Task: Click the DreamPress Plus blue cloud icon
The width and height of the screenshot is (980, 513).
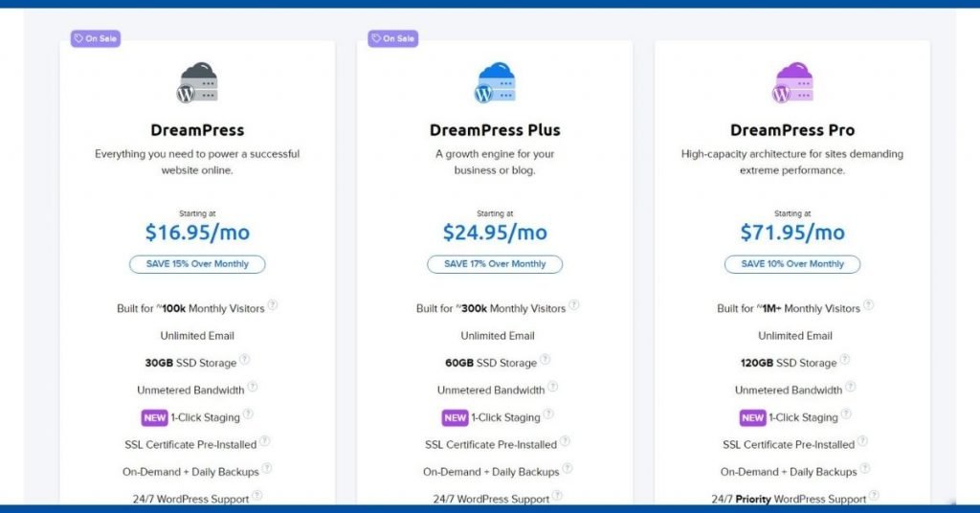Action: 495,82
